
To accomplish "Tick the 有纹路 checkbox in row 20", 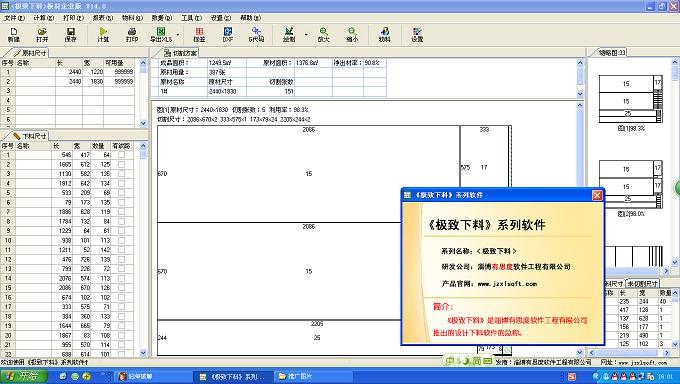I will coord(121,335).
